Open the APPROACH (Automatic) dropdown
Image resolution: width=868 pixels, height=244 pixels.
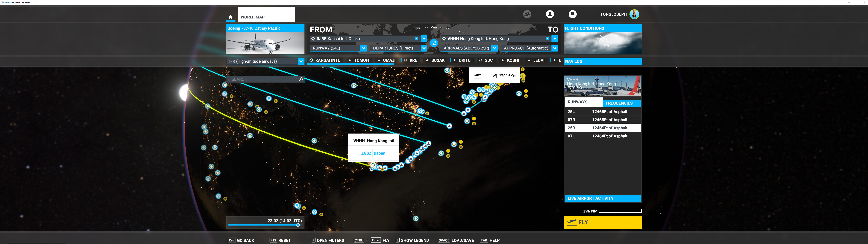(529, 48)
